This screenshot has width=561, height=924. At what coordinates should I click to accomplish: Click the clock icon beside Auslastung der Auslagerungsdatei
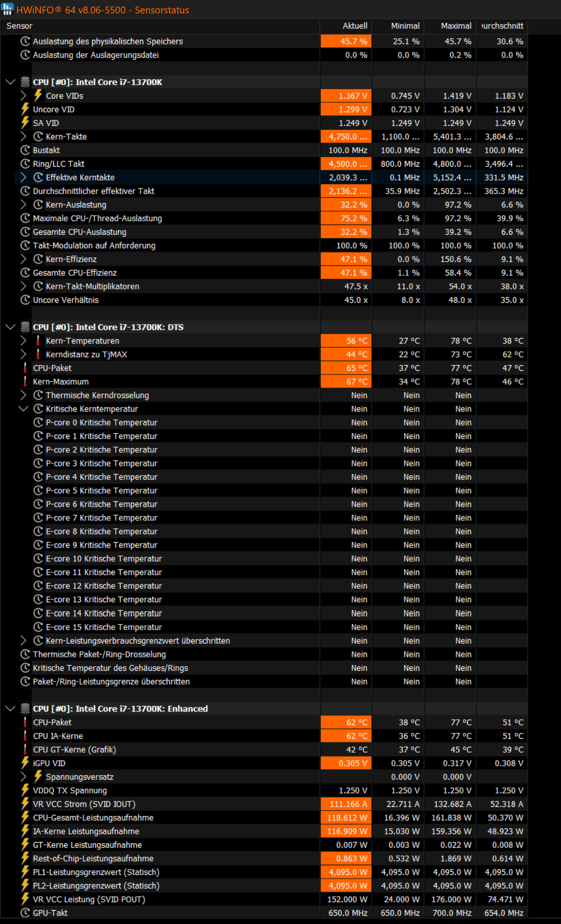[x=25, y=55]
